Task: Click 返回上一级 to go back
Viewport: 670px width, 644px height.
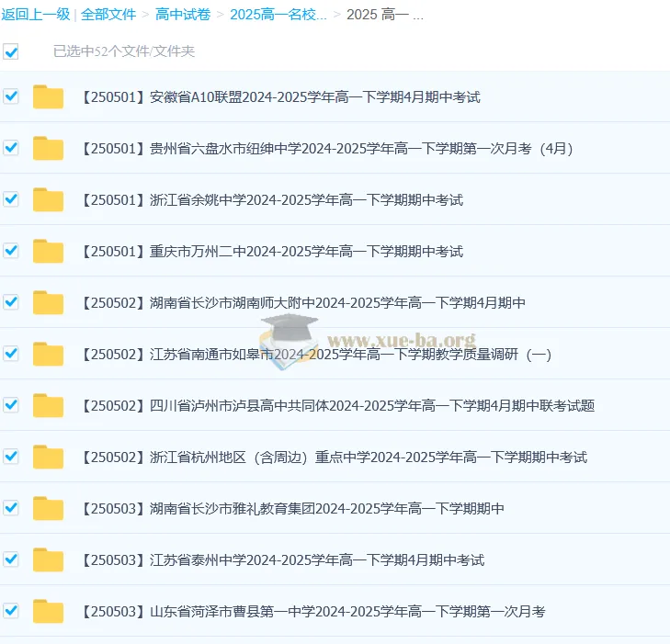Action: (x=34, y=15)
